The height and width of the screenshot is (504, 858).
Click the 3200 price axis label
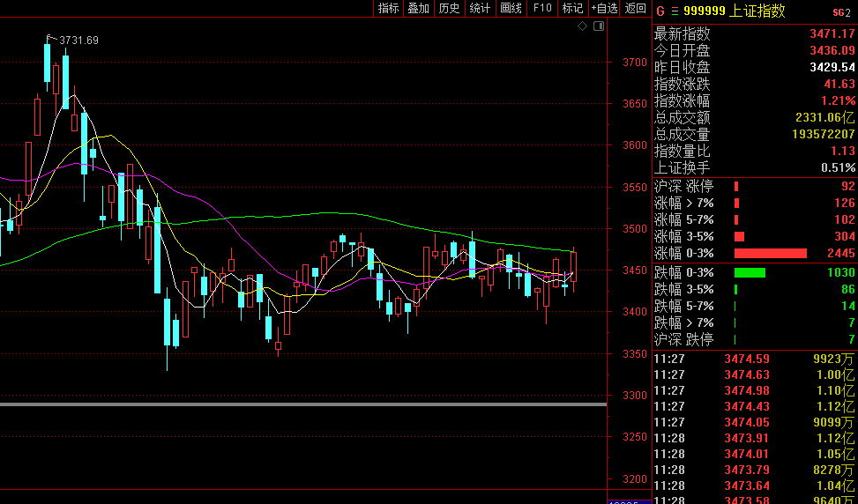(x=635, y=479)
